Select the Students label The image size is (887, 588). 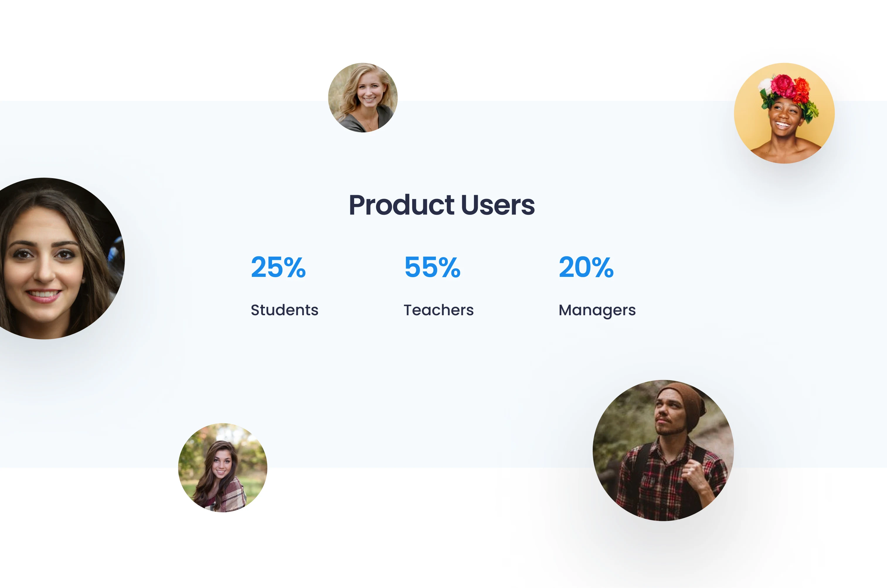pyautogui.click(x=284, y=310)
